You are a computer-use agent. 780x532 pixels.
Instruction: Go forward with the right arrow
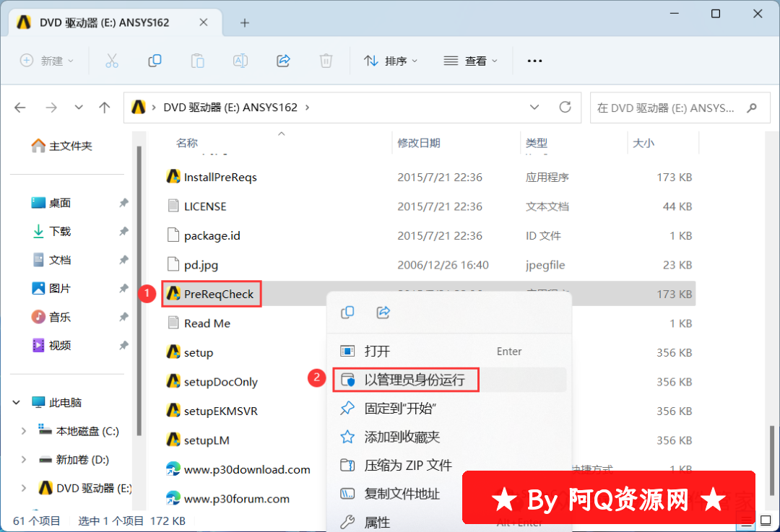(51, 108)
